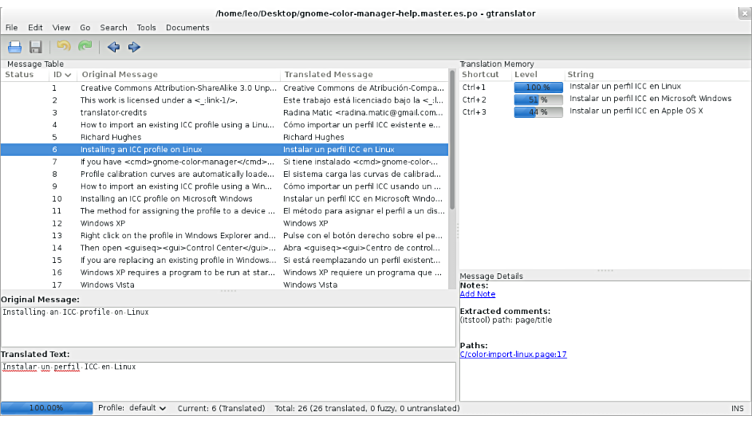
Task: Click the open file toolbar icon
Action: click(x=15, y=47)
